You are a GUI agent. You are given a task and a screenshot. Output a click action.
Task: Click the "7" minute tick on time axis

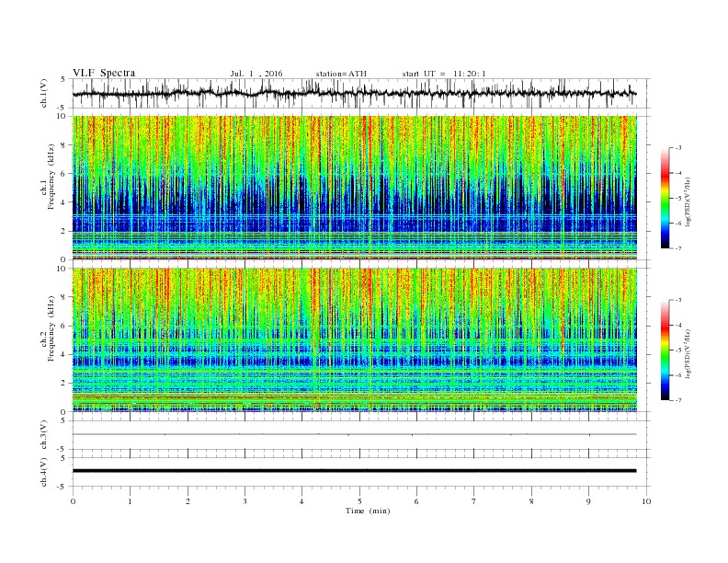[x=474, y=501]
